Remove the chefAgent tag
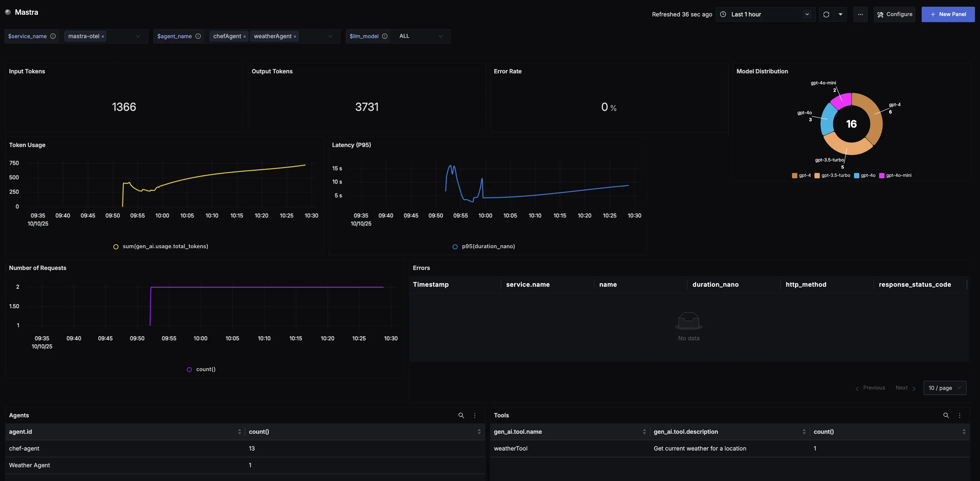The width and height of the screenshot is (980, 481). 245,37
